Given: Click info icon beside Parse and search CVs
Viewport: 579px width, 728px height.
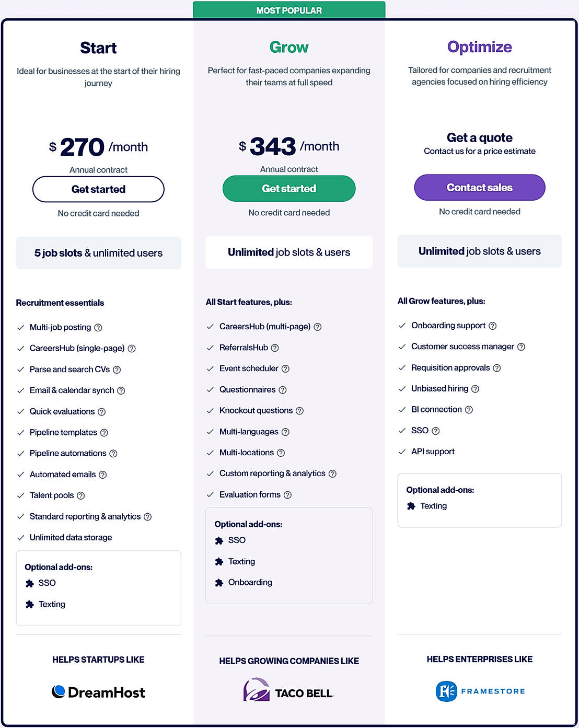Looking at the screenshot, I should (x=117, y=369).
